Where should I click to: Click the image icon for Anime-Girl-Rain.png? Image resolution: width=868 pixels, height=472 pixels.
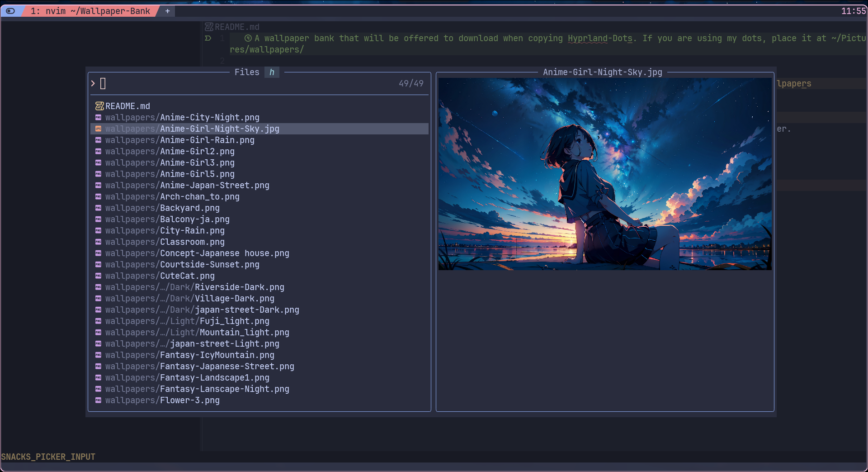point(98,140)
